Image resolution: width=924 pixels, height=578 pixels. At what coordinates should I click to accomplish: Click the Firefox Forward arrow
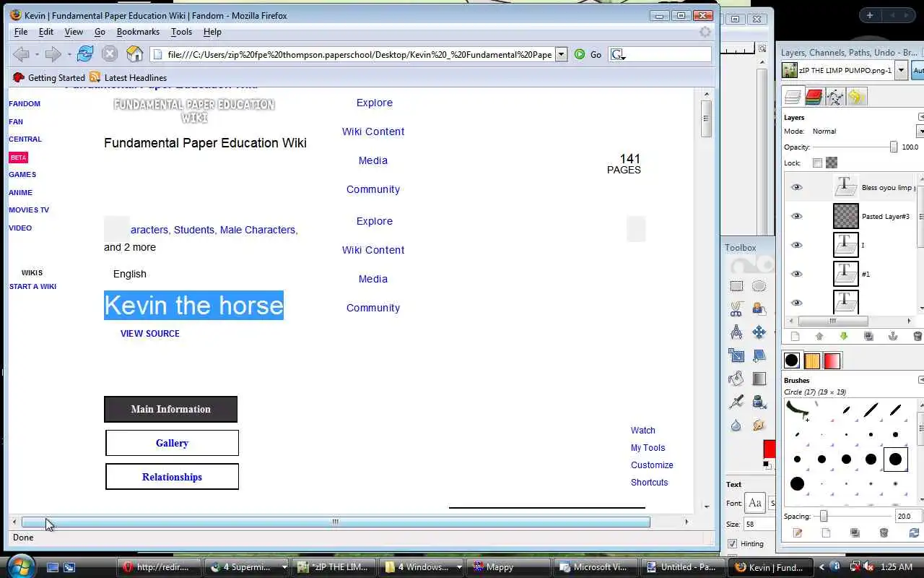pos(53,54)
